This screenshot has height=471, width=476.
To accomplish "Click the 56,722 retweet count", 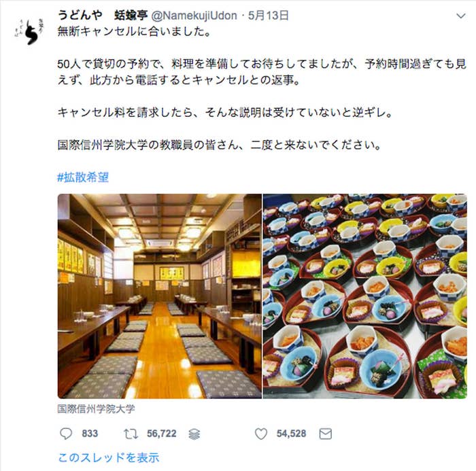I will [x=162, y=434].
